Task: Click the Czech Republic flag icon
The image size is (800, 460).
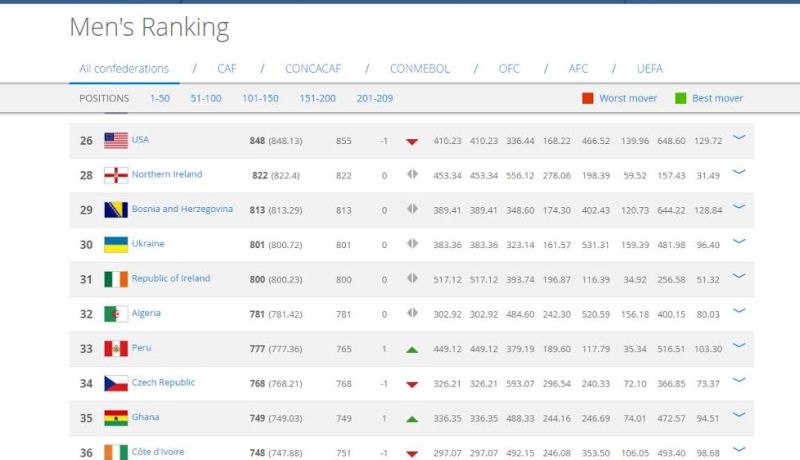Action: (x=116, y=383)
